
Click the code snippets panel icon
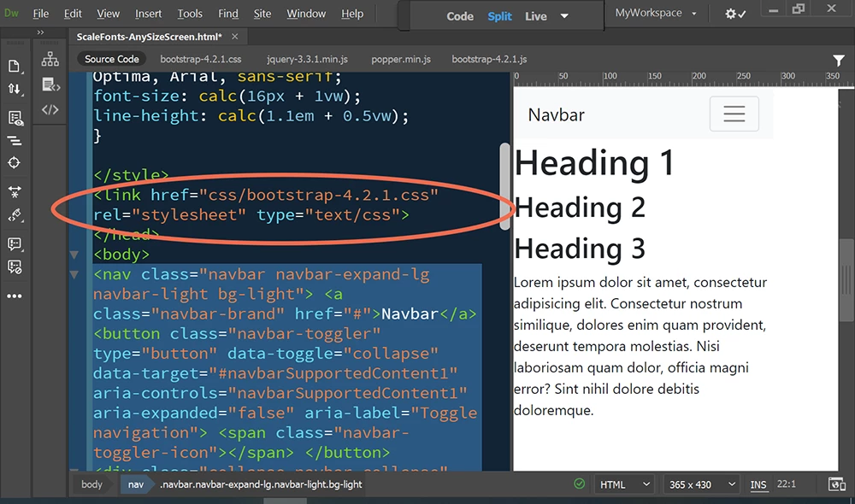click(x=50, y=85)
